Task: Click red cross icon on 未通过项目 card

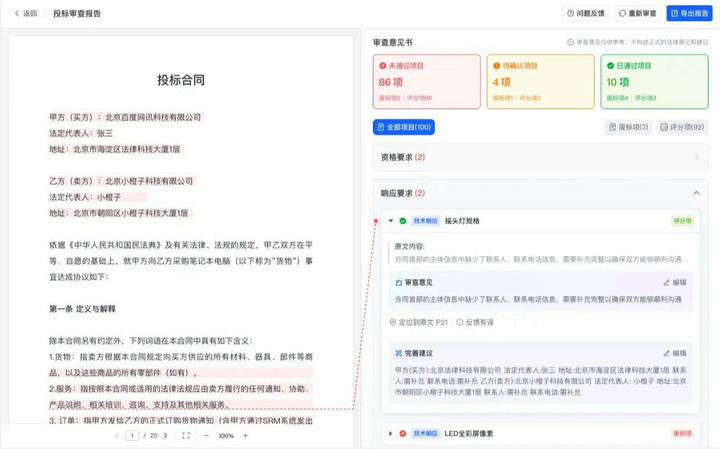Action: [382, 66]
